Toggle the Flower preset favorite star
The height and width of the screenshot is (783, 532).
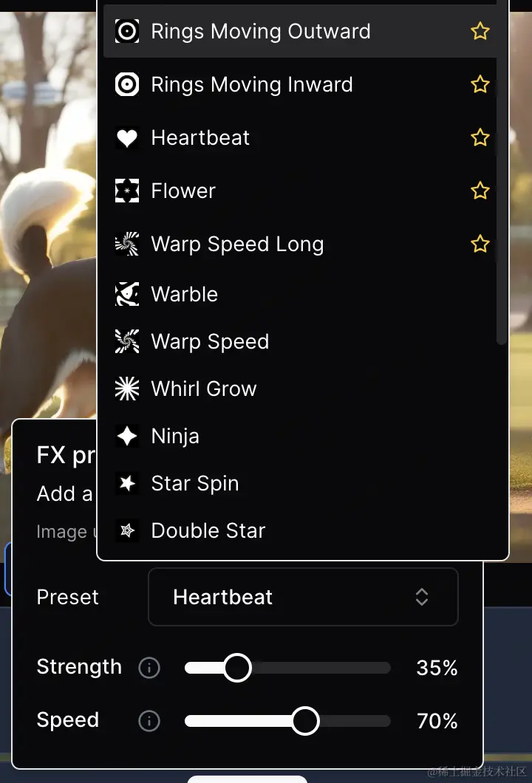[480, 191]
